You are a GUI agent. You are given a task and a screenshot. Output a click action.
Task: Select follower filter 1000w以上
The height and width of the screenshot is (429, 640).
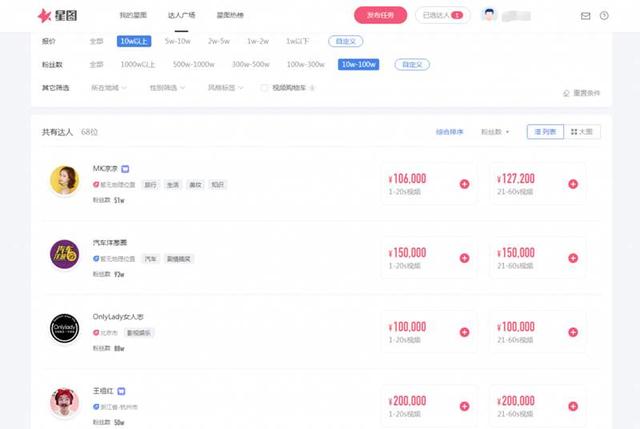[138, 64]
